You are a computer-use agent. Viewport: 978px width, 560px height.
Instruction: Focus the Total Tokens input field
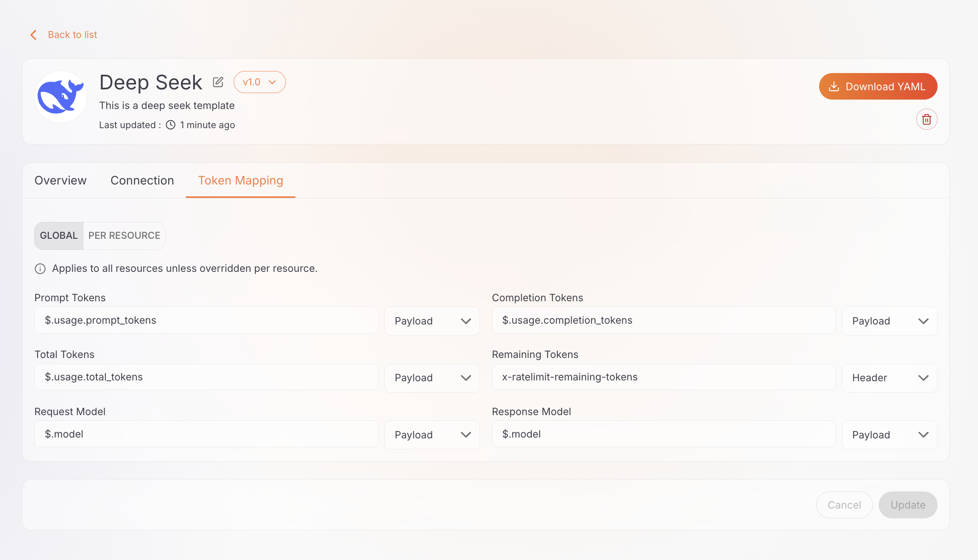[206, 377]
